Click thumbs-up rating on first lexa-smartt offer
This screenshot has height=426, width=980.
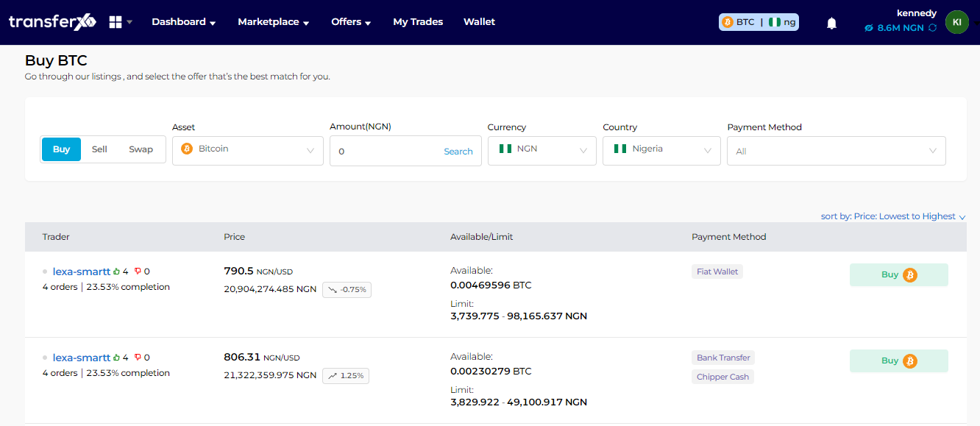(x=117, y=271)
